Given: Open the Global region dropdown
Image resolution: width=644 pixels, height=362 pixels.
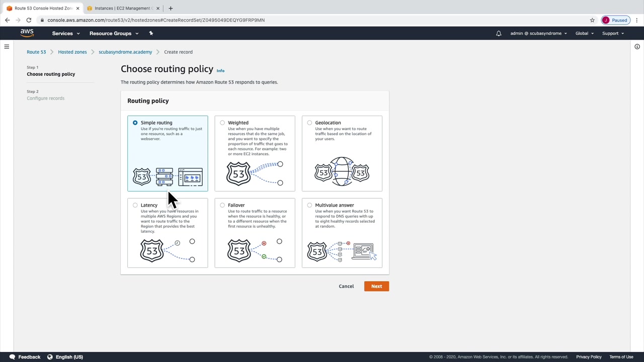Looking at the screenshot, I should coord(585,34).
